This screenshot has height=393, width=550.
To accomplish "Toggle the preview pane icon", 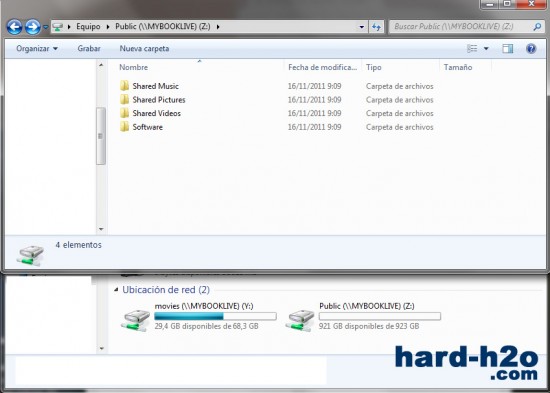I will pos(507,48).
